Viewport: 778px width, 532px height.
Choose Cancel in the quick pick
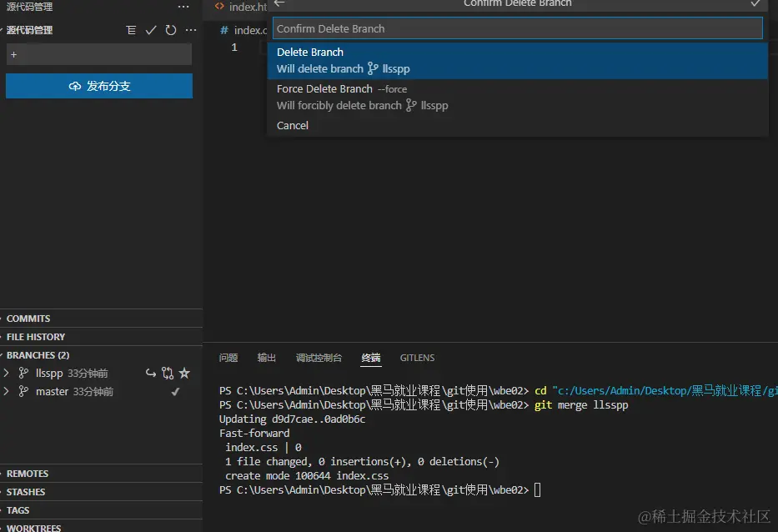(518, 126)
